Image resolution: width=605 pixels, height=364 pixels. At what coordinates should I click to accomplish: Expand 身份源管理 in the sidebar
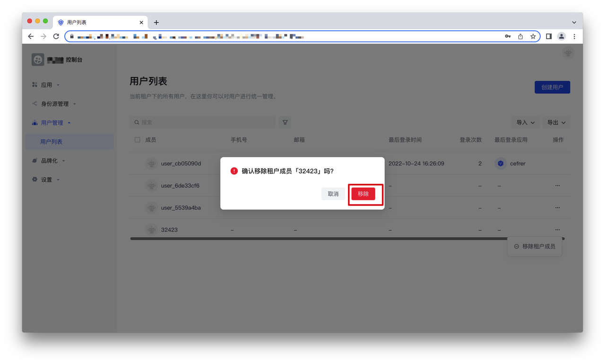[54, 104]
